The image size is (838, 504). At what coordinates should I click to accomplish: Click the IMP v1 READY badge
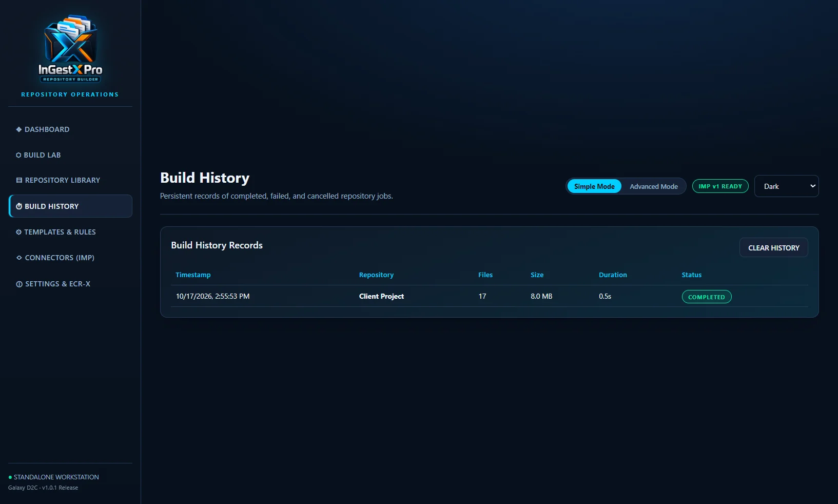pos(720,186)
